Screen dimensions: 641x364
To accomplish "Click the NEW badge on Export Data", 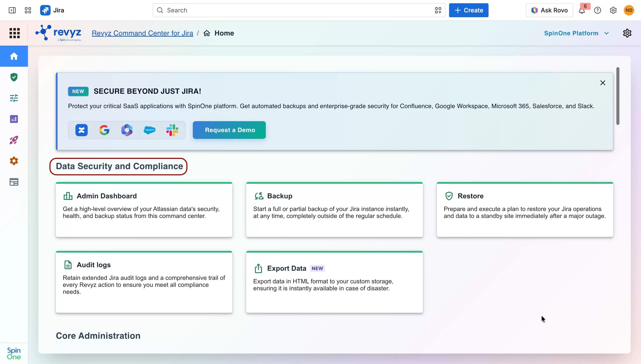I will point(317,268).
